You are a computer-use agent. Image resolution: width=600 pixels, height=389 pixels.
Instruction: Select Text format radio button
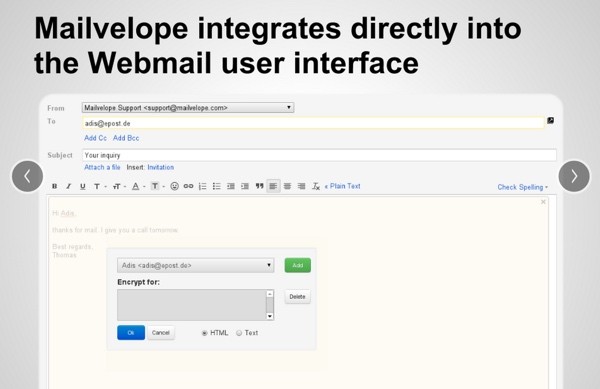click(x=239, y=333)
